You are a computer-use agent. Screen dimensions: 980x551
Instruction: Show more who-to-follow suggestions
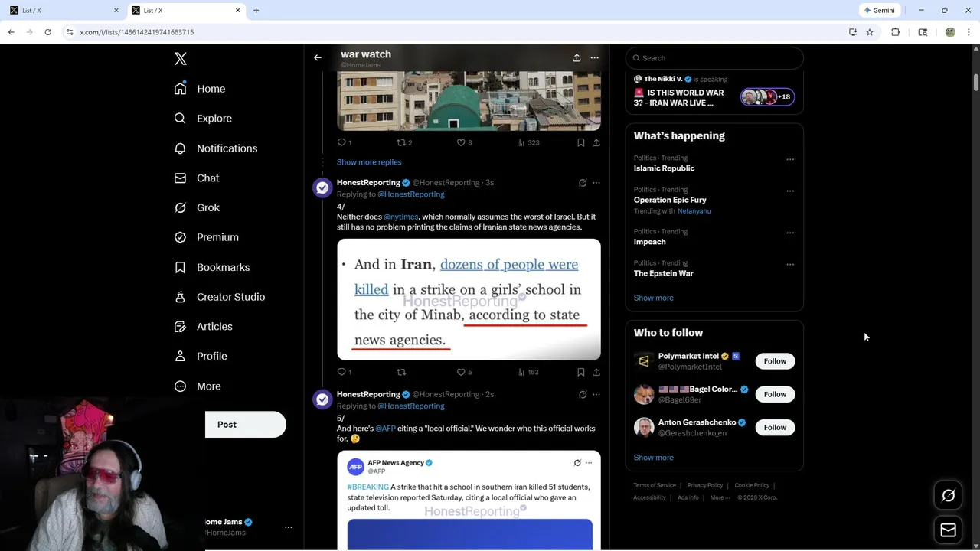coord(654,458)
